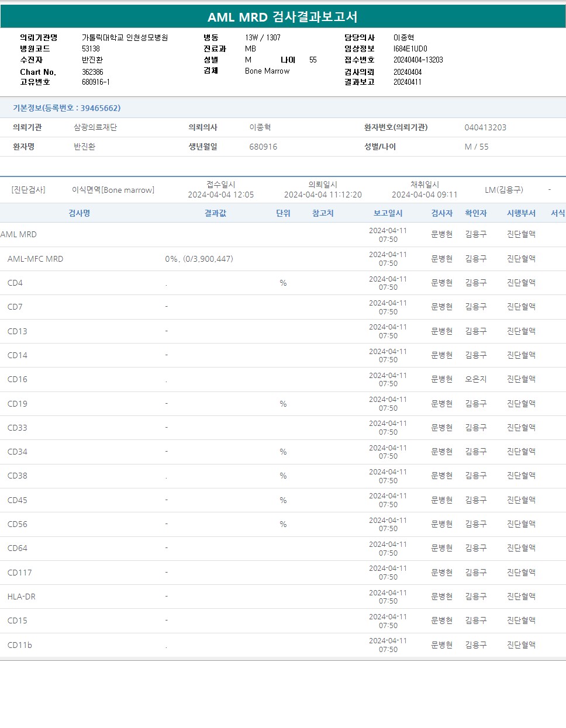
Task: Click the 참고치 column header
Action: [323, 213]
